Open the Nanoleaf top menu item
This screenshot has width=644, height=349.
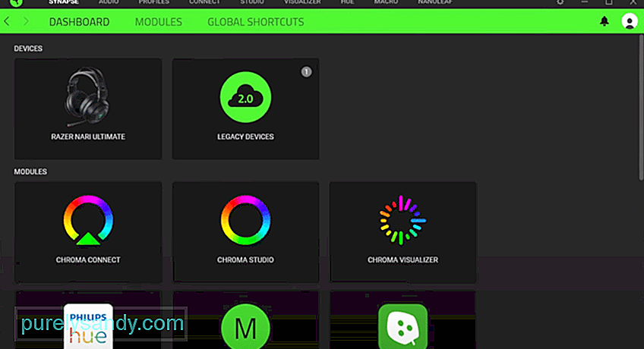click(x=435, y=2)
